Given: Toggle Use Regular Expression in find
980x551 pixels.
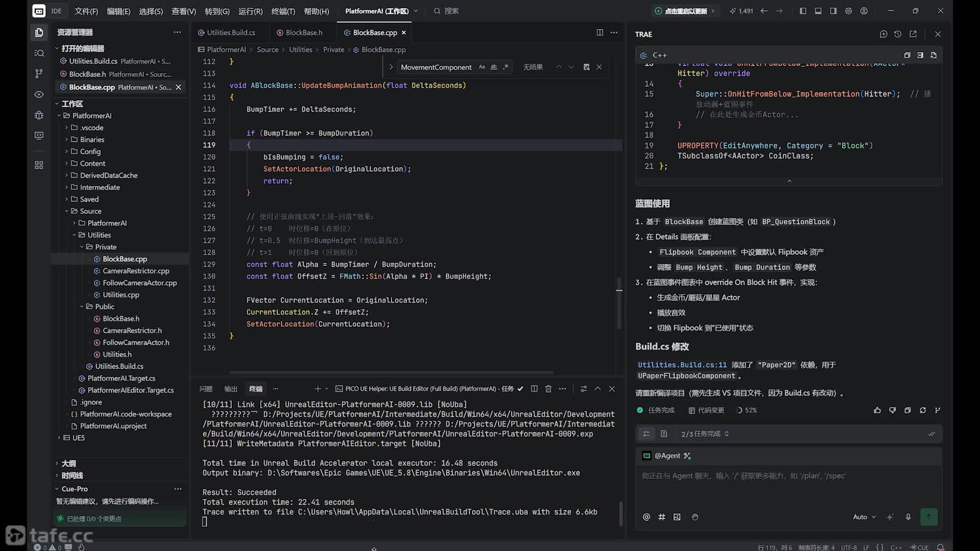Looking at the screenshot, I should (x=505, y=67).
